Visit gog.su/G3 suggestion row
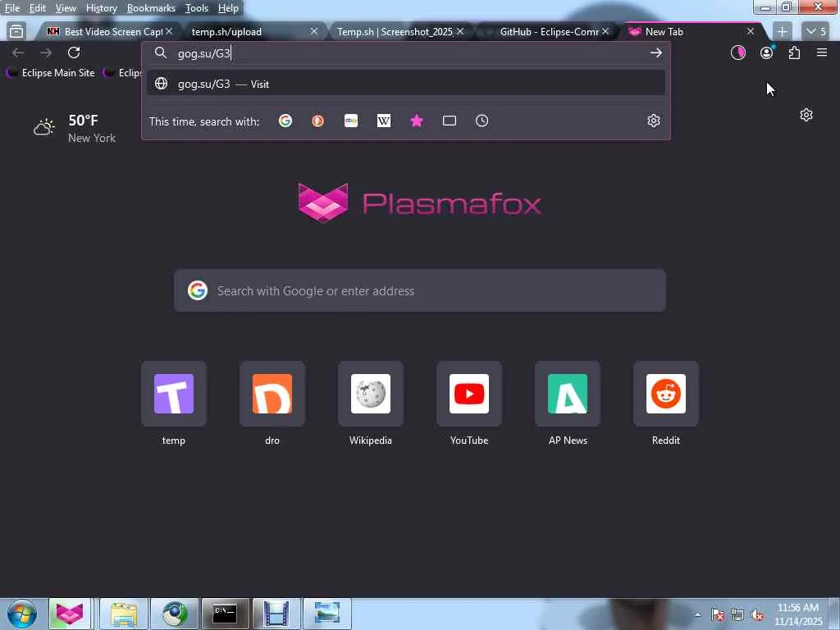Viewport: 840px width, 630px height. pos(406,84)
